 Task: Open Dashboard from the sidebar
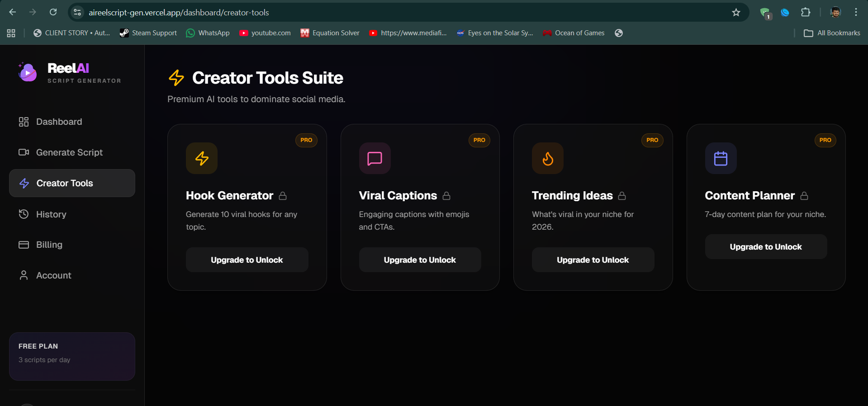coord(72,122)
